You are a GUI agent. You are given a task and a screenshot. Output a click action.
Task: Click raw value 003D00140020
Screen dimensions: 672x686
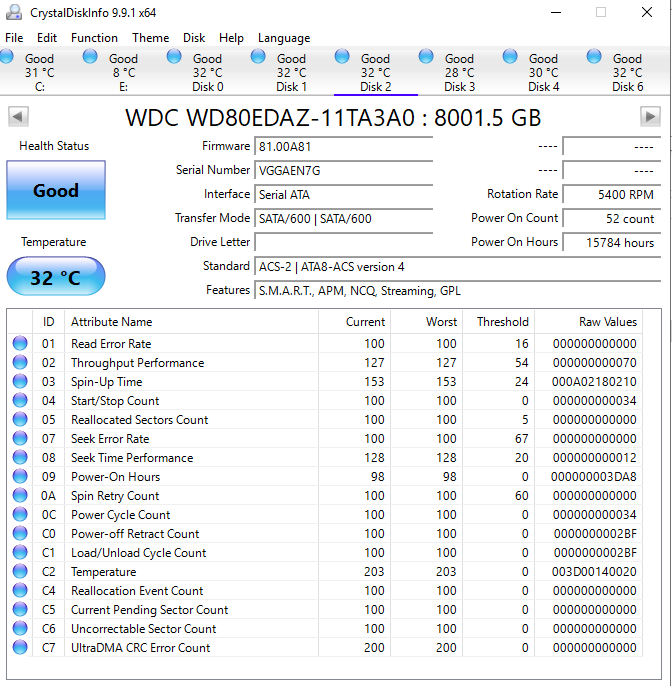pos(594,572)
